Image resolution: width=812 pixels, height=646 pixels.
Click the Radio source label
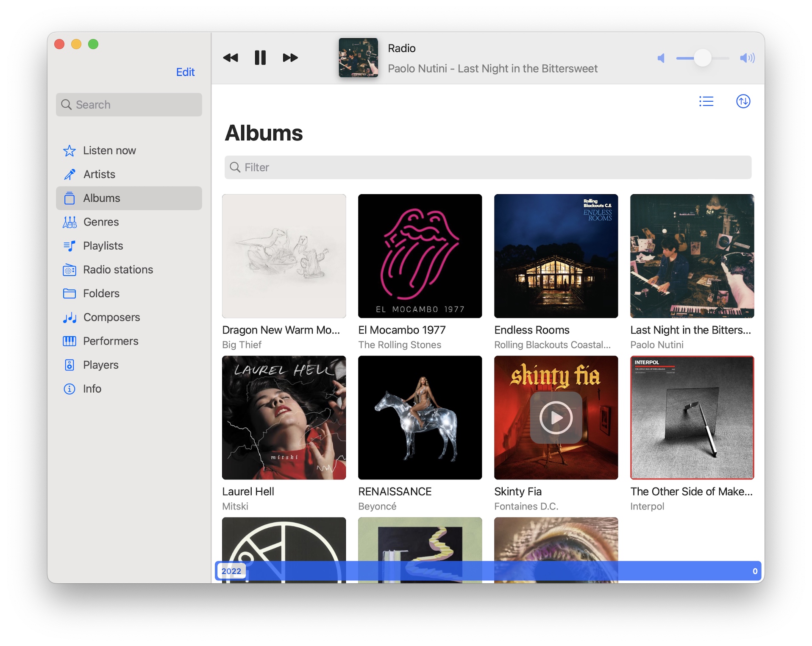tap(401, 48)
